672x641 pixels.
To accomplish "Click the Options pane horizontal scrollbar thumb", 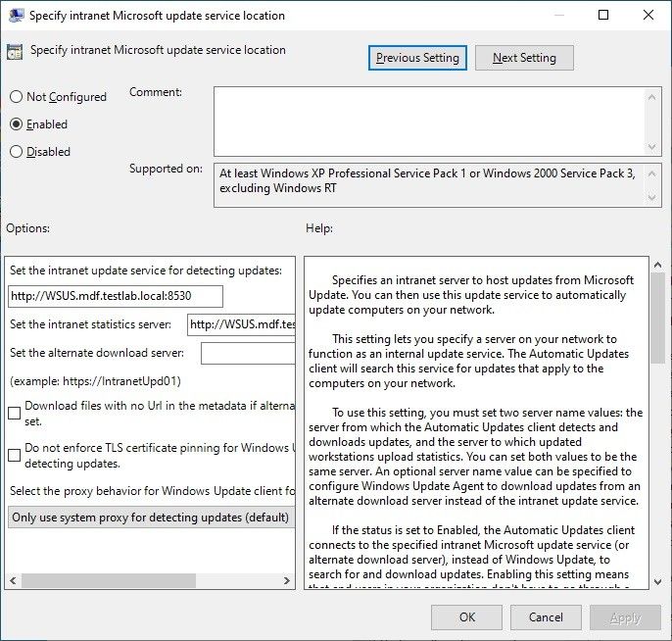I will coord(109,581).
